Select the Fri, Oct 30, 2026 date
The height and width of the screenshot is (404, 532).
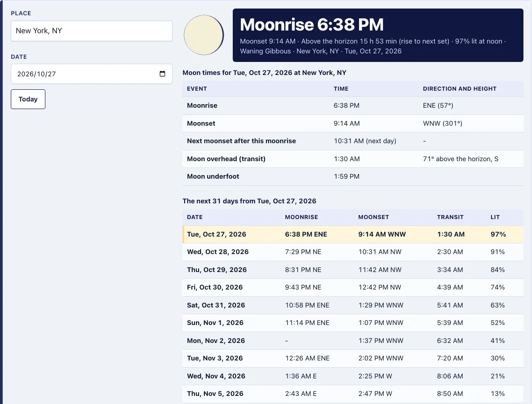click(214, 287)
